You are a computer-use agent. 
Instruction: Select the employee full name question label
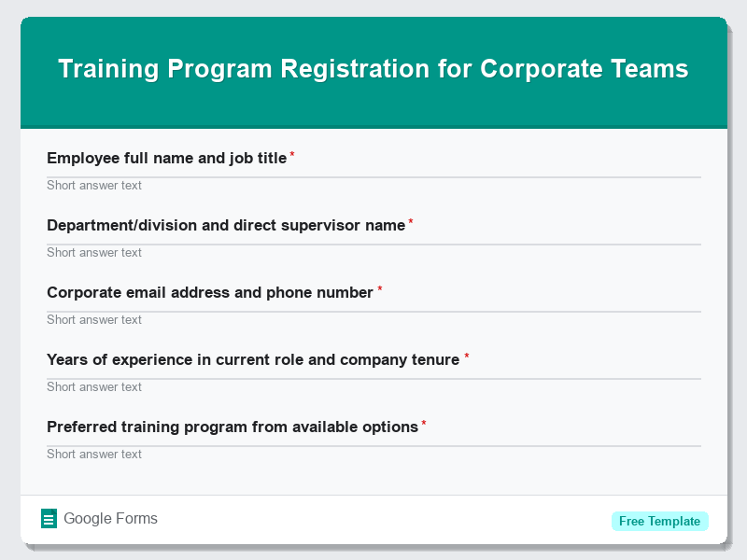(166, 158)
